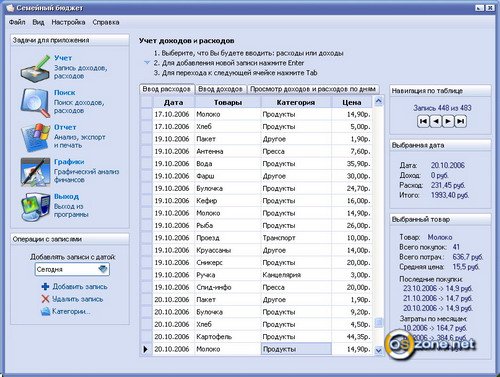Select the Круассаны product cell
The width and height of the screenshot is (500, 377).
point(228,250)
